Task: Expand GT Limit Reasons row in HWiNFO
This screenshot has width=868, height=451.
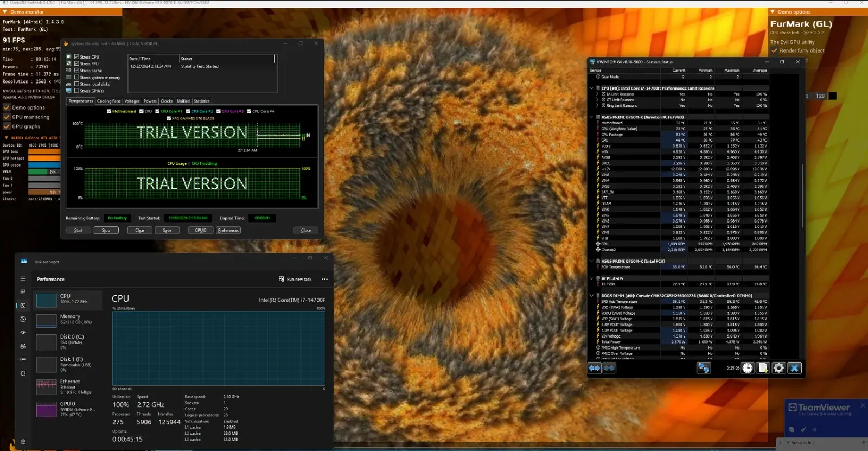Action: pyautogui.click(x=597, y=100)
